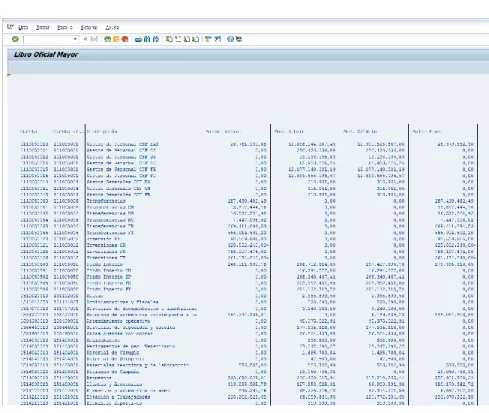The image size is (489, 413).
Task: Click the green Back button icon
Action: 107,39
